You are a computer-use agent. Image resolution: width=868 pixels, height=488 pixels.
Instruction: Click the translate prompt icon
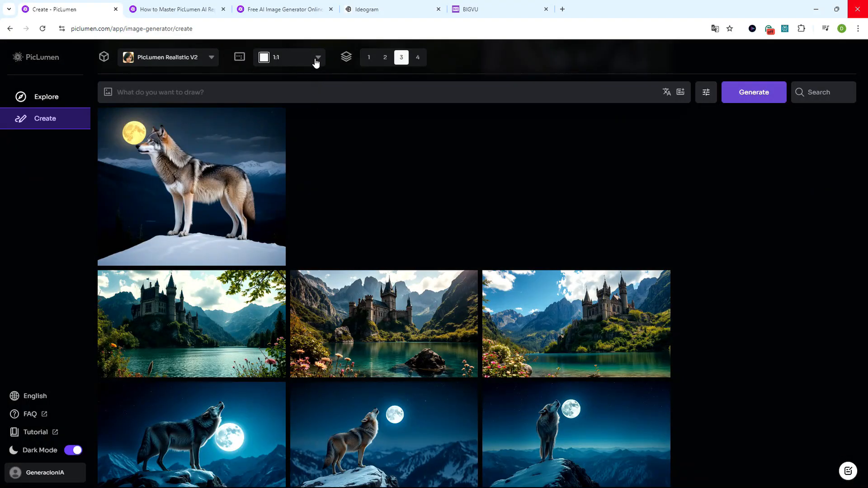click(667, 92)
